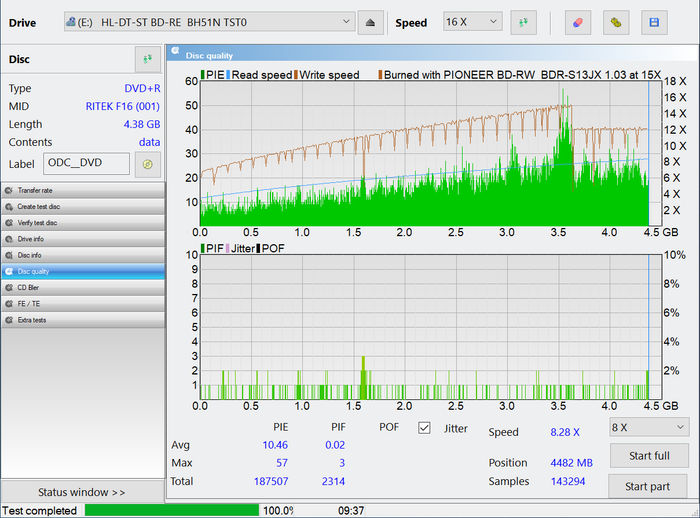Open the CD Bler test section
The image size is (700, 518).
click(x=82, y=287)
